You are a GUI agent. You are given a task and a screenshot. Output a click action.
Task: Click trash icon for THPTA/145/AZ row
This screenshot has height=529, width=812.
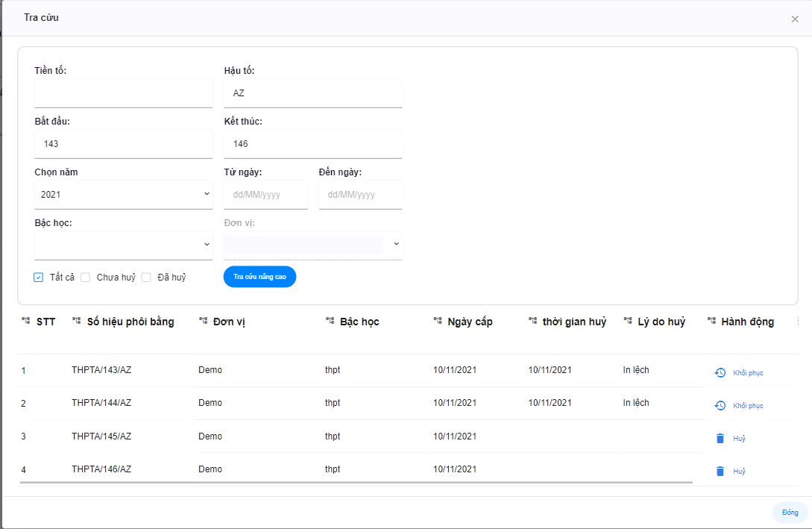tap(720, 439)
